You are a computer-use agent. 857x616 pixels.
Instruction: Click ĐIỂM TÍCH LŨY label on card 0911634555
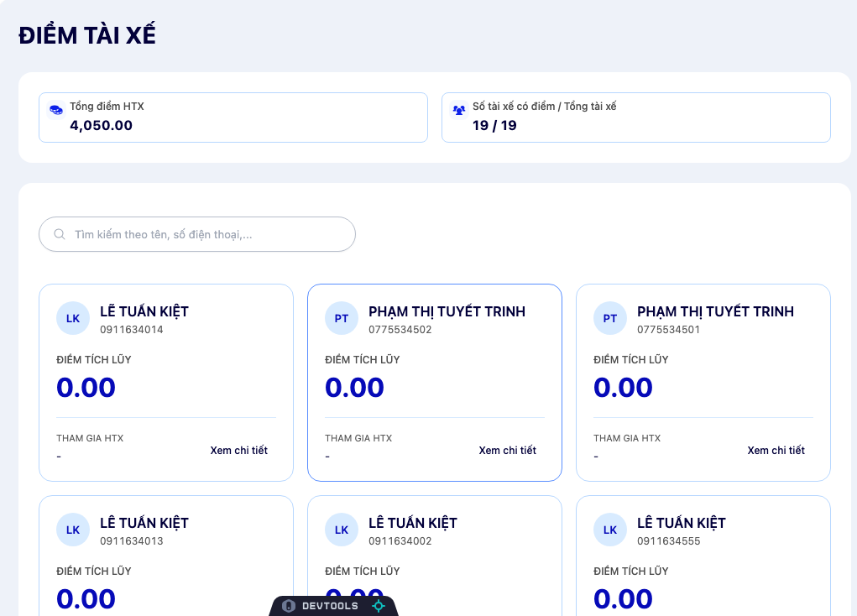click(631, 571)
